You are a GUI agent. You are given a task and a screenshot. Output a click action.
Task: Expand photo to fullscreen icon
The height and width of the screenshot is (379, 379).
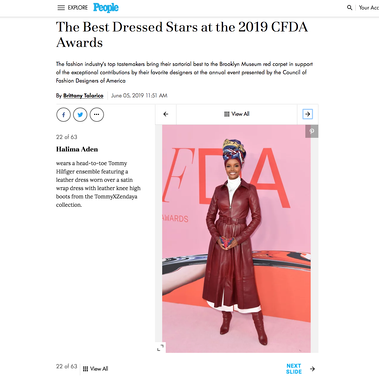160,347
